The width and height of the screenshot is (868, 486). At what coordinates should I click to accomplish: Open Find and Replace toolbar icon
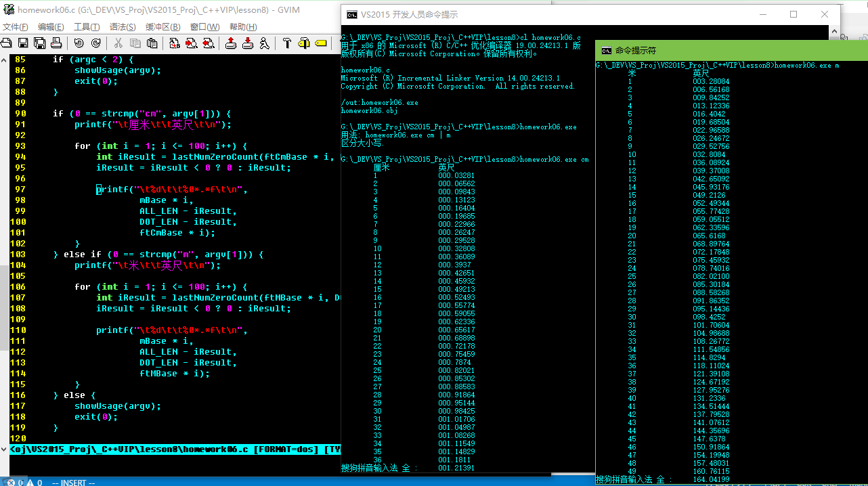175,43
